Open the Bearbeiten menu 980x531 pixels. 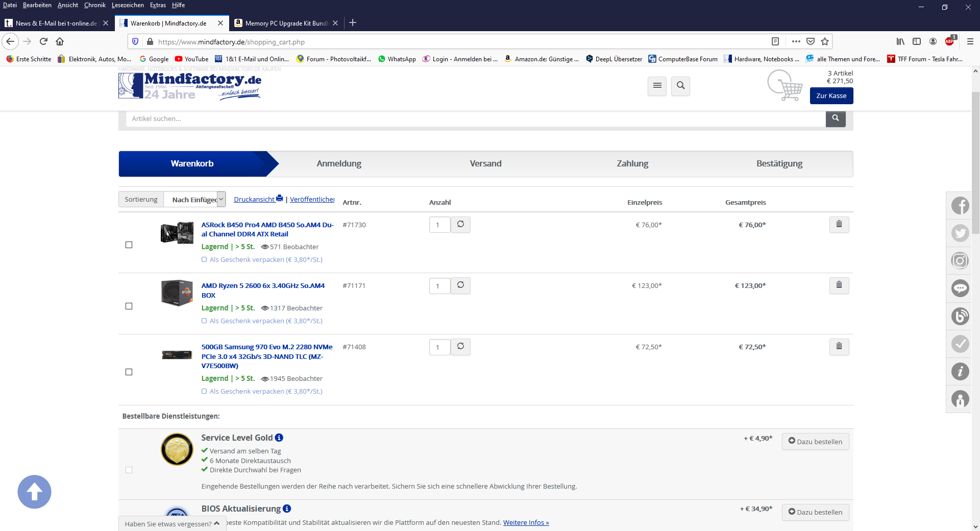click(x=37, y=5)
